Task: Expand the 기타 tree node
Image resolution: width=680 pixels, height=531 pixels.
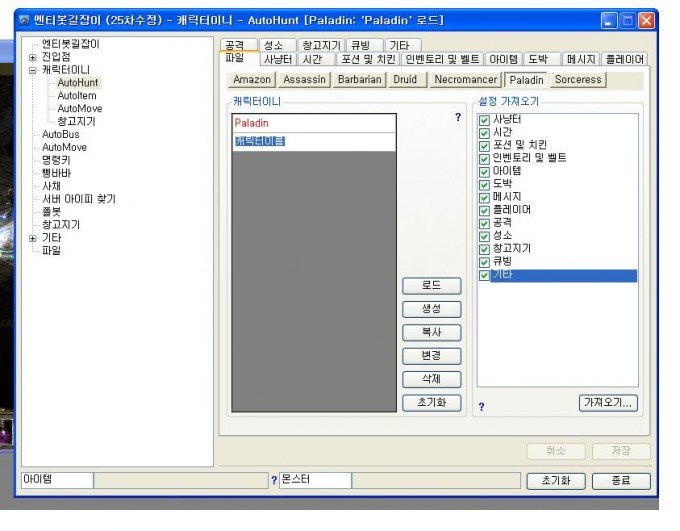Action: [x=32, y=238]
